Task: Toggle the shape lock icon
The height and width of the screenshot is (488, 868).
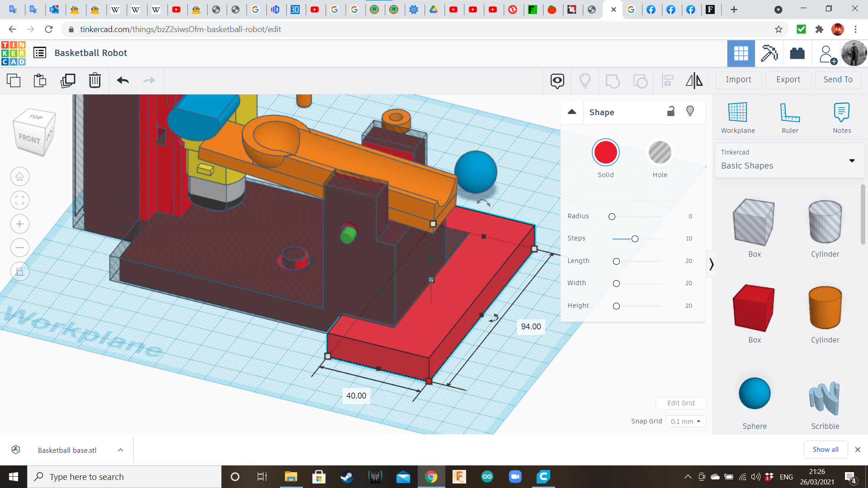Action: click(x=671, y=111)
